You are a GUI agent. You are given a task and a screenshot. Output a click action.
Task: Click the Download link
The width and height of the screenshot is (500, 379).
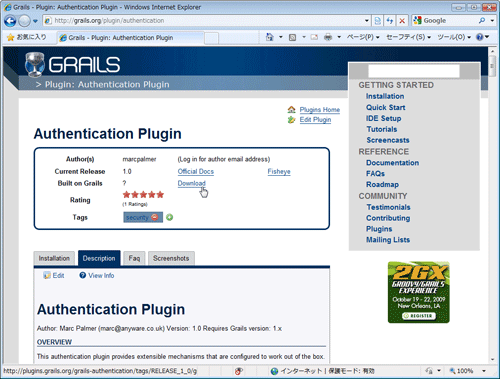pos(191,183)
